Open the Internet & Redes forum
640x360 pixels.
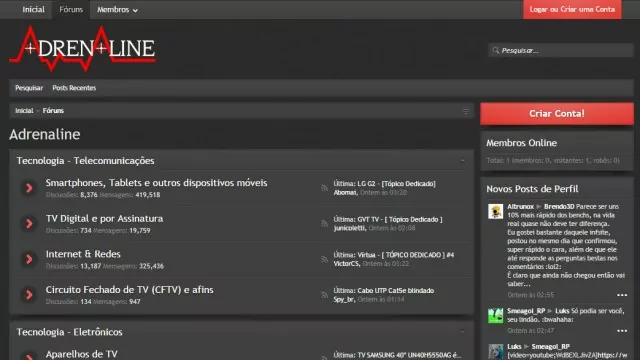83,254
